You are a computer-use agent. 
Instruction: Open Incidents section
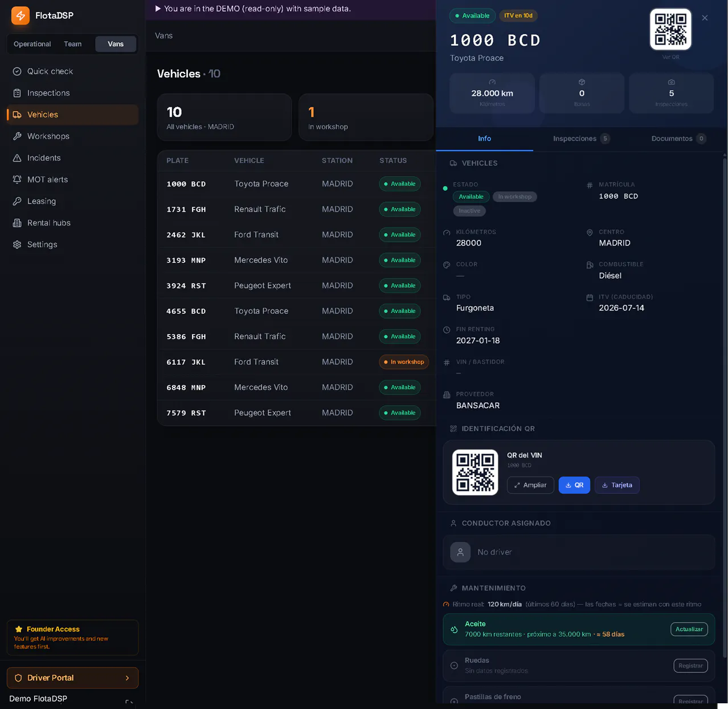72,158
